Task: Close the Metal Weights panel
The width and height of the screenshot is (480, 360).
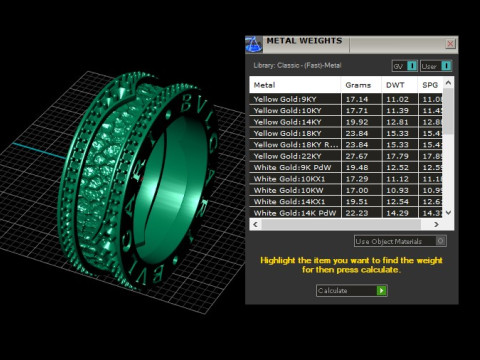Action: (450, 44)
